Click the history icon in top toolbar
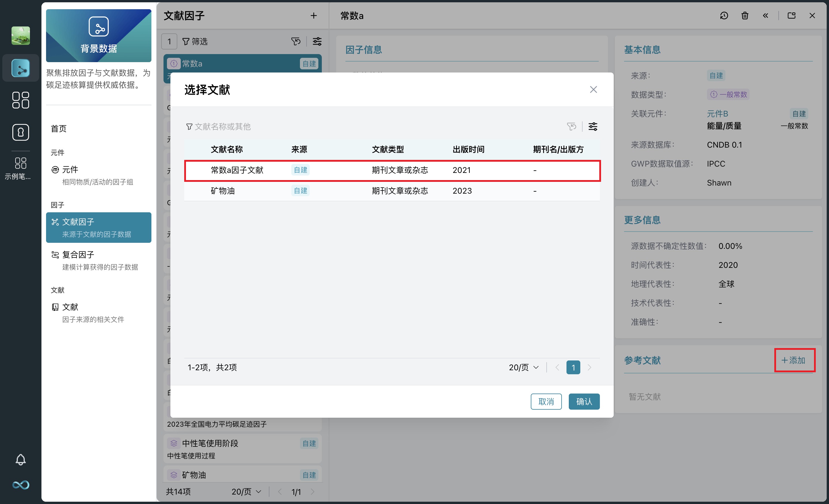The width and height of the screenshot is (829, 504). (x=724, y=16)
